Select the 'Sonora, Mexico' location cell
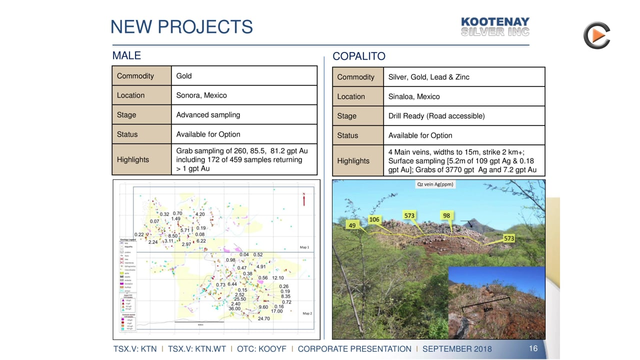The image size is (640, 360). tap(244, 95)
